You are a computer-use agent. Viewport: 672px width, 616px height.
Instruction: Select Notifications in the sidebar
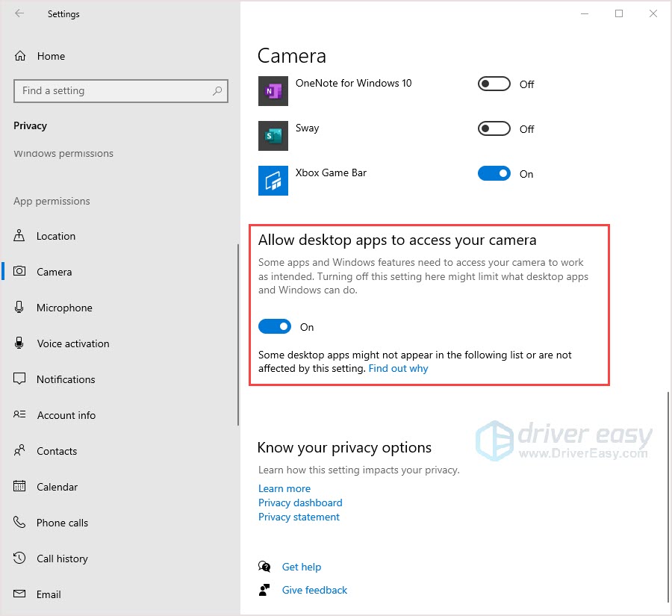point(66,379)
